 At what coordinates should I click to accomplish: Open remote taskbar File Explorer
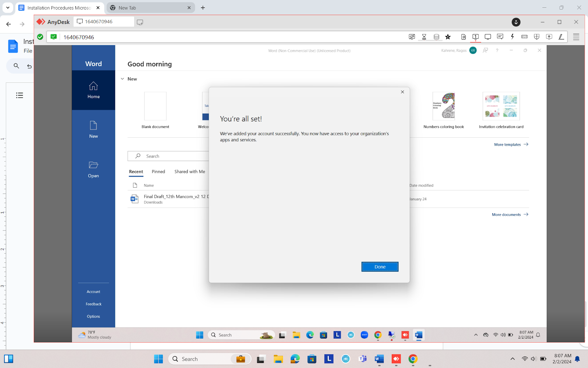click(296, 335)
